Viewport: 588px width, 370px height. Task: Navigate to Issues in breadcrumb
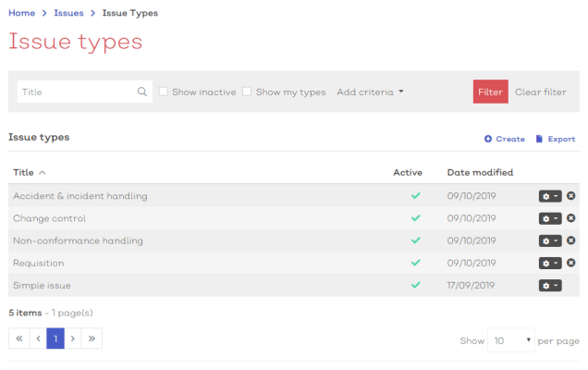68,13
